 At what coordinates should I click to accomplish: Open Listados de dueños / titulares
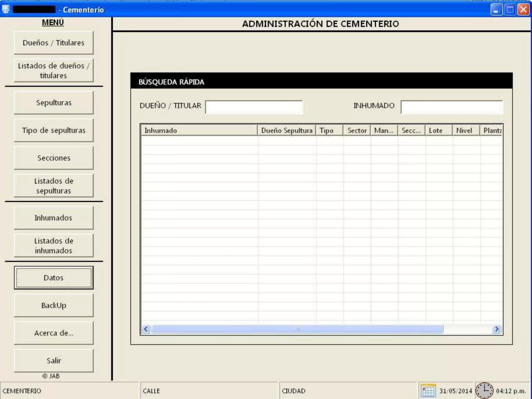click(x=54, y=70)
